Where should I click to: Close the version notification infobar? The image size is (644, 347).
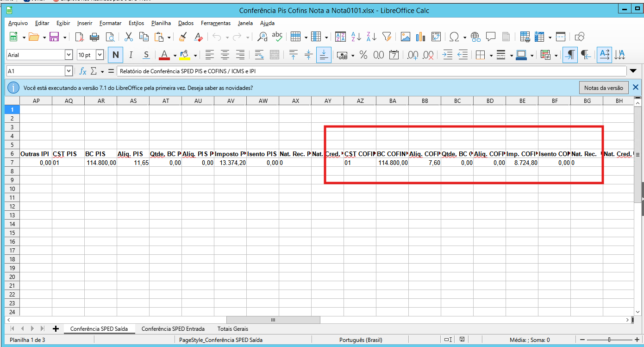click(636, 87)
